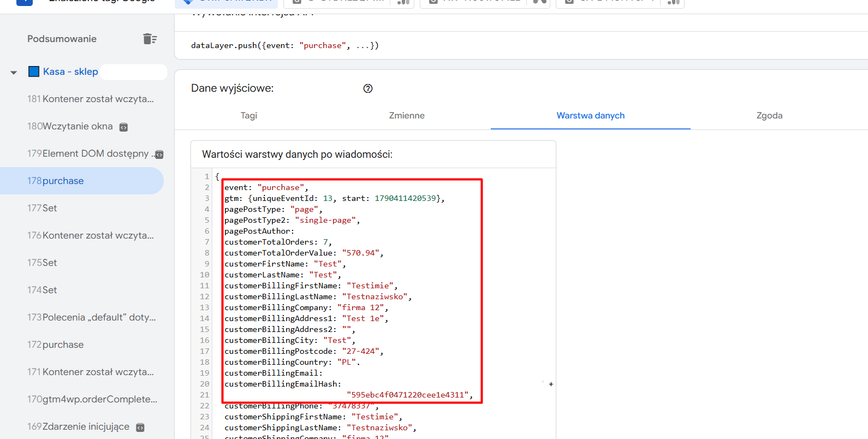The height and width of the screenshot is (439, 868).
Task: Click the customerBillingPostcode "27-424" line
Action: click(x=304, y=351)
